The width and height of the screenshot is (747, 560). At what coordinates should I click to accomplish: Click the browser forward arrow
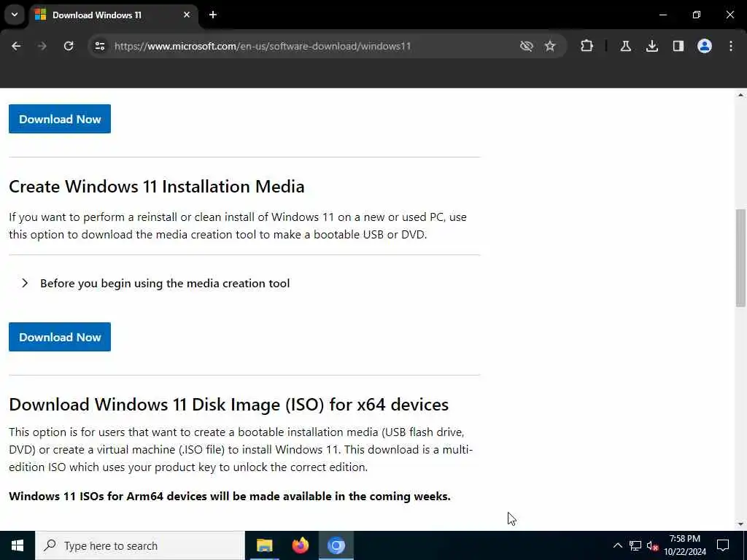click(x=42, y=46)
